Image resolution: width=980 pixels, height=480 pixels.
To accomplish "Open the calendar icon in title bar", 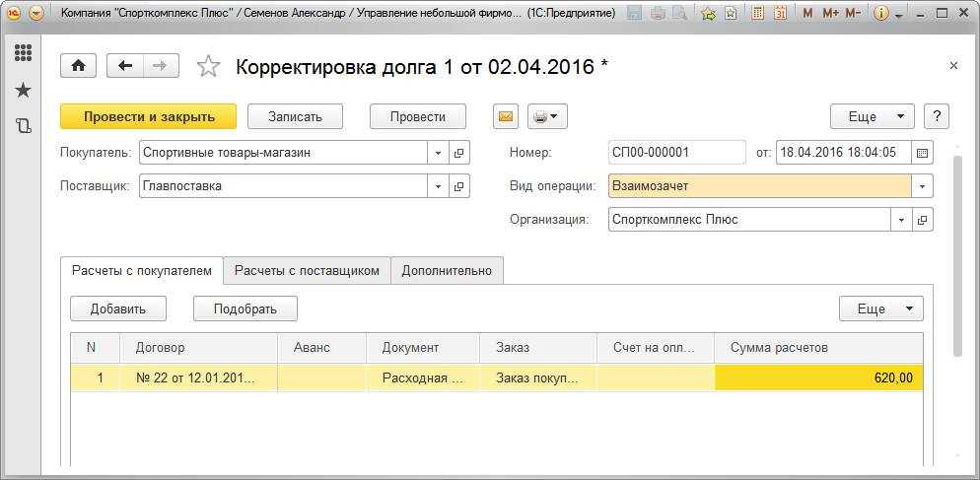I will (x=780, y=14).
